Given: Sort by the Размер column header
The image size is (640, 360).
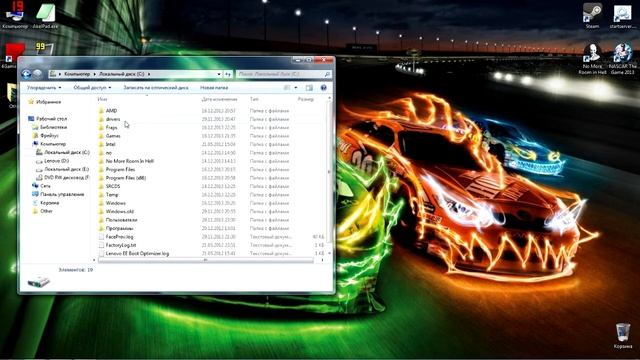Looking at the screenshot, I should tap(306, 99).
